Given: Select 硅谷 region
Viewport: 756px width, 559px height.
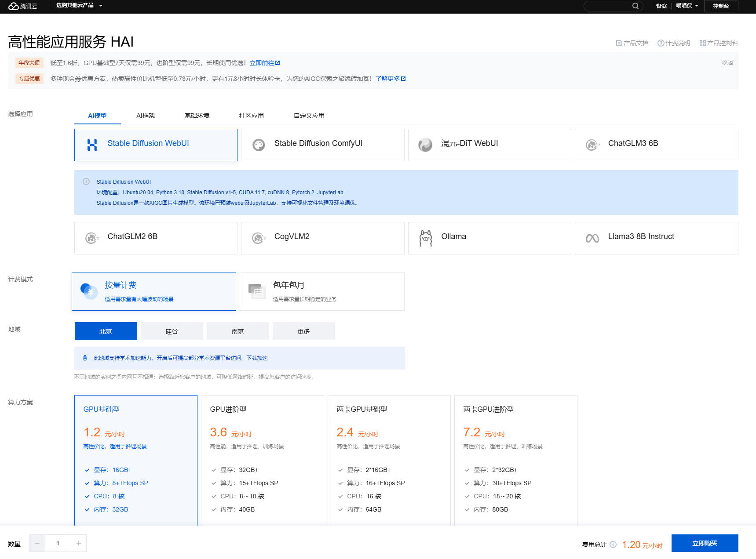Looking at the screenshot, I should (x=172, y=331).
